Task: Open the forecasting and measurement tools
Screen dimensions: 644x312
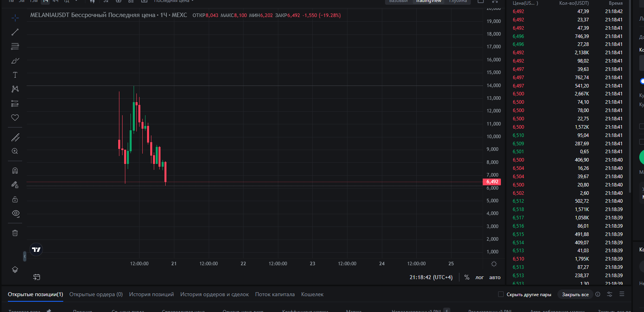Action: [x=15, y=103]
